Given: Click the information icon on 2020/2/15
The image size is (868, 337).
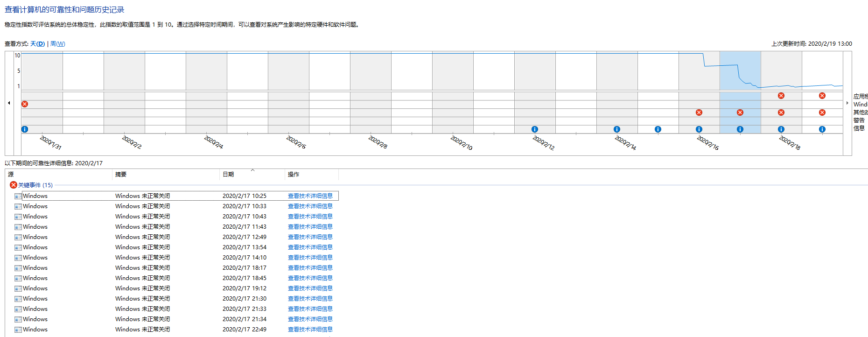Looking at the screenshot, I should pos(658,129).
